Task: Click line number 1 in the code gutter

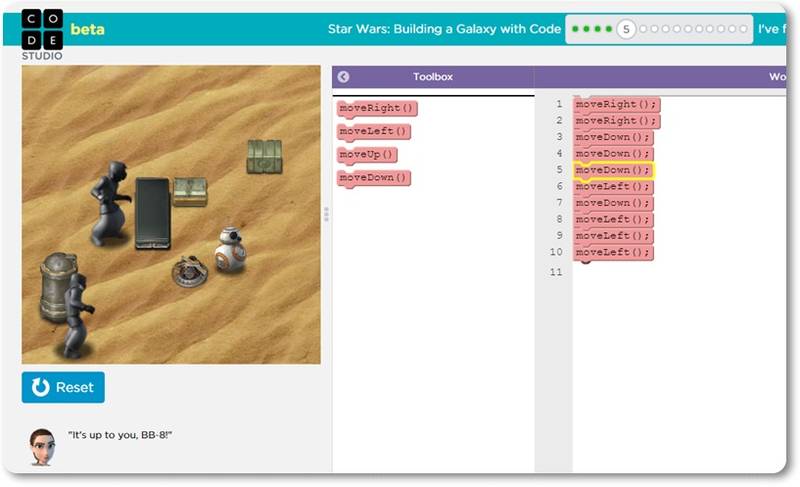Action: 559,104
